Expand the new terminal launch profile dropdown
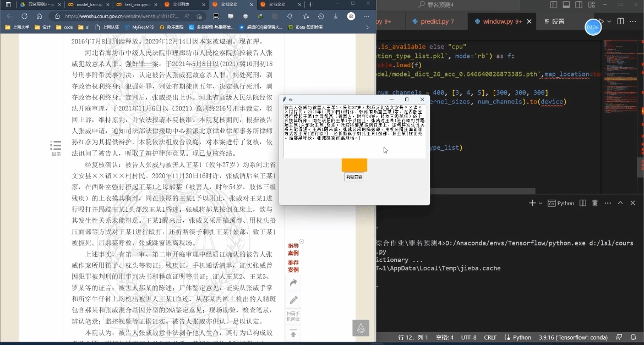The width and height of the screenshot is (644, 345). coord(541,203)
